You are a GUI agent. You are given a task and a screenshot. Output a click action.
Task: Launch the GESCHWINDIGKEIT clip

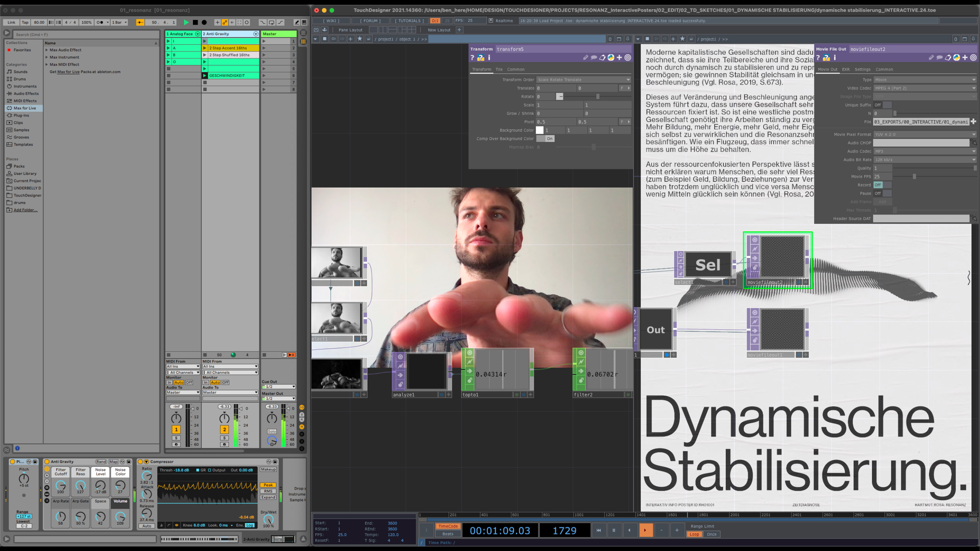pyautogui.click(x=205, y=76)
